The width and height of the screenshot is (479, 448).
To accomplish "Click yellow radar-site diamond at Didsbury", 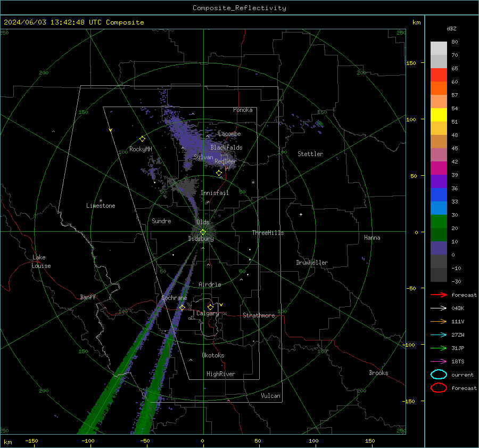I will [x=203, y=232].
